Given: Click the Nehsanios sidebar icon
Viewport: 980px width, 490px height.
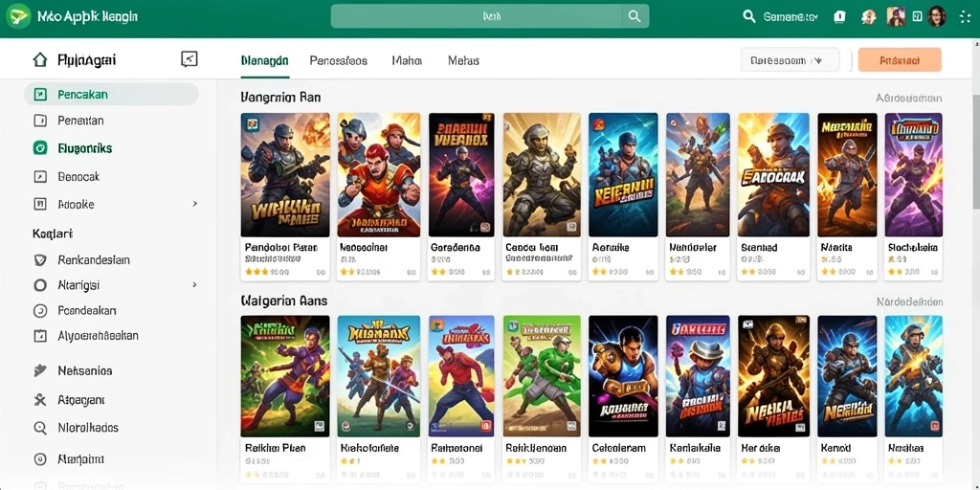Looking at the screenshot, I should point(40,370).
